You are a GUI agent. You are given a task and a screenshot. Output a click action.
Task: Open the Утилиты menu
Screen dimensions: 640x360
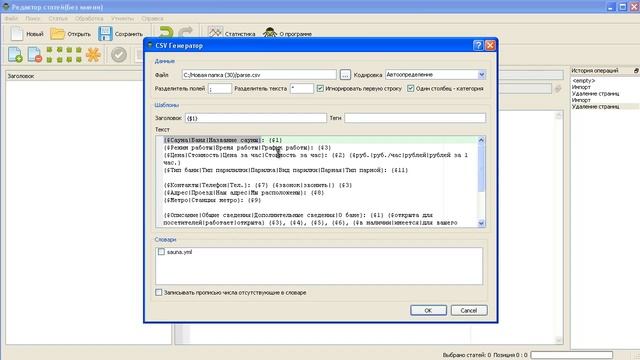(x=122, y=18)
